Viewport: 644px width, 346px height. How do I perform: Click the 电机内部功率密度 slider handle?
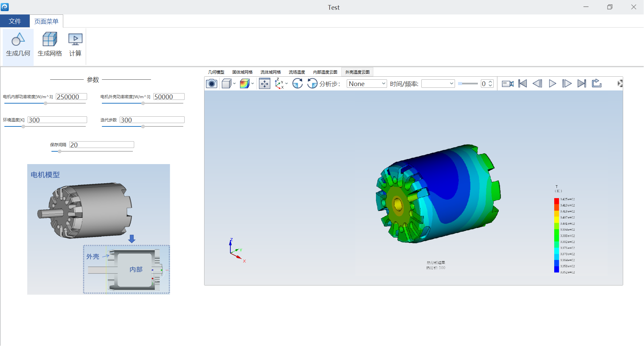pyautogui.click(x=45, y=103)
